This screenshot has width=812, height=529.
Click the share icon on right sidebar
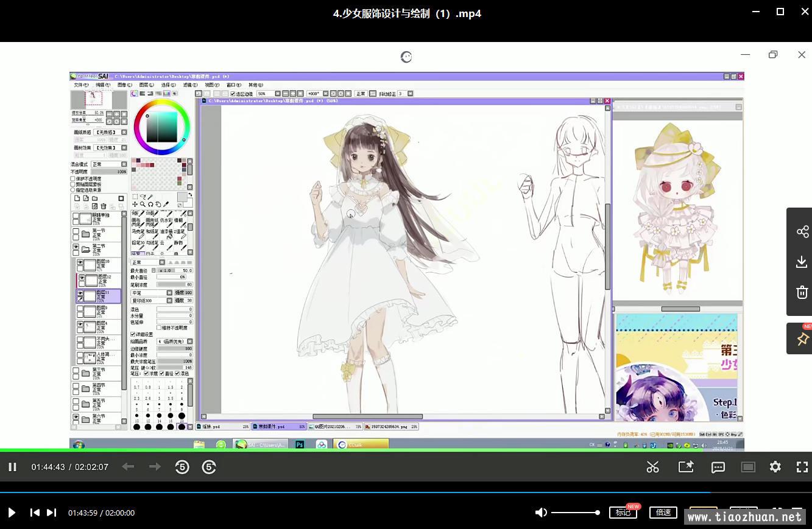pyautogui.click(x=802, y=231)
